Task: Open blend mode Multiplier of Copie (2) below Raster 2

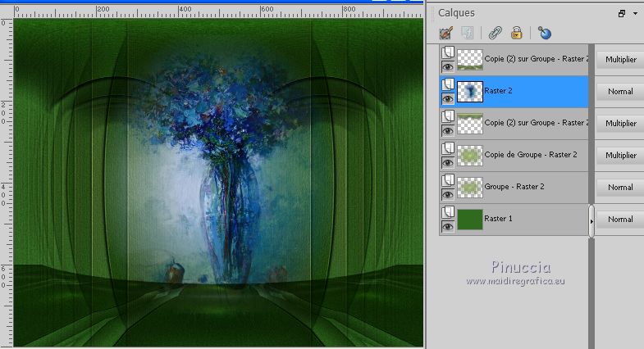Action: (x=620, y=123)
